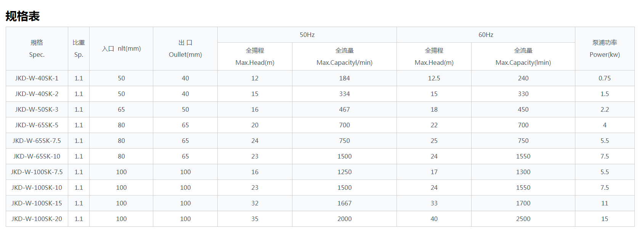Select the 12.5 head value

tap(434, 78)
